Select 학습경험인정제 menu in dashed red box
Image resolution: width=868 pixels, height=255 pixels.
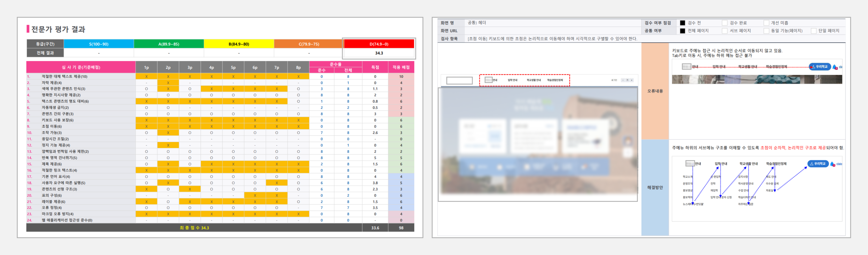[555, 80]
